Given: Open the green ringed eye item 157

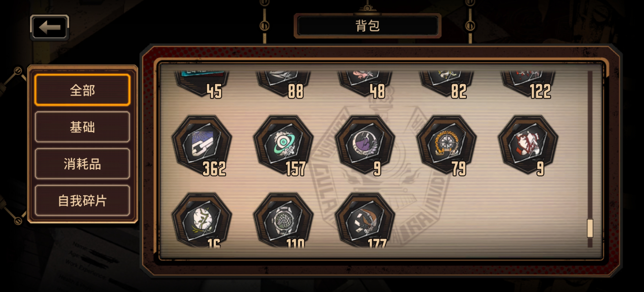Looking at the screenshot, I should pos(283,145).
